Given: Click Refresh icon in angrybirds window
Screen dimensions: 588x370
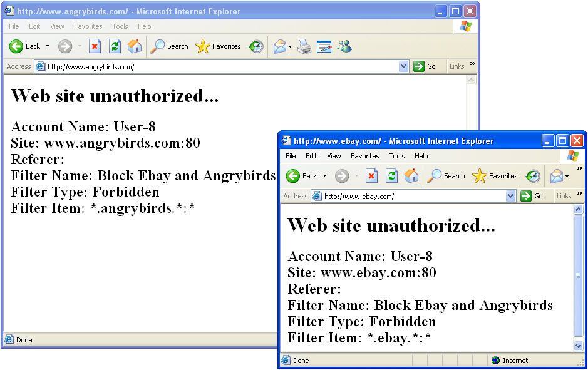Looking at the screenshot, I should [x=115, y=46].
